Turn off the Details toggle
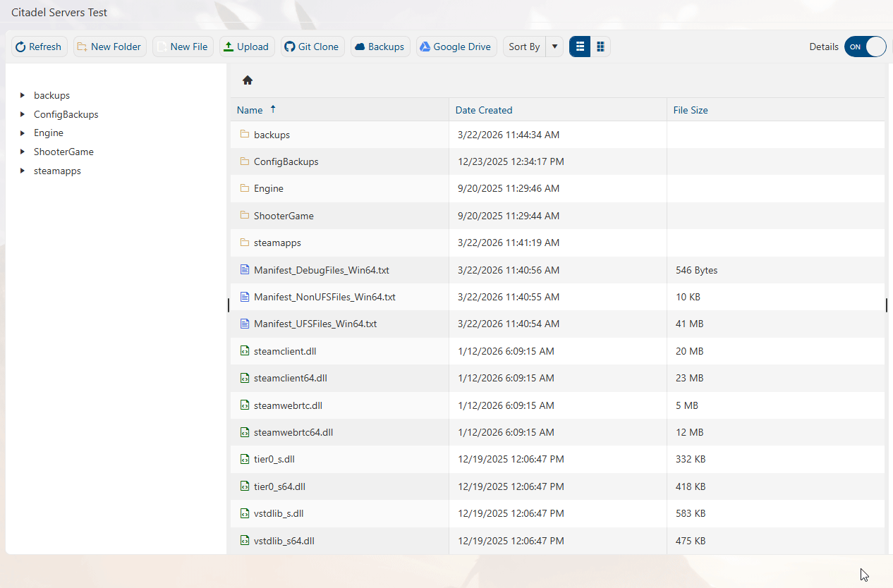Viewport: 893px width, 588px height. (x=865, y=47)
